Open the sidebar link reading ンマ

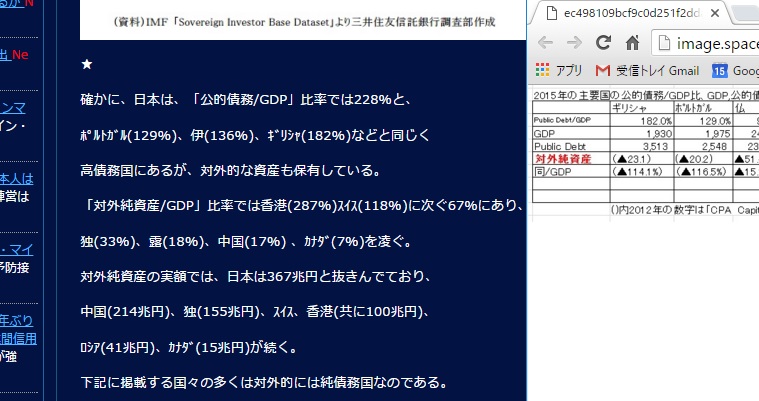[x=13, y=108]
